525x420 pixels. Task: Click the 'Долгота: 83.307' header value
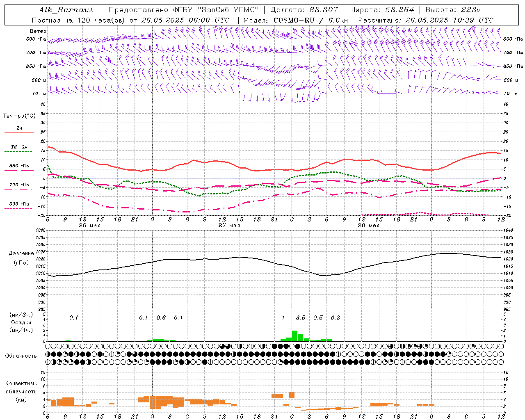[x=304, y=10]
